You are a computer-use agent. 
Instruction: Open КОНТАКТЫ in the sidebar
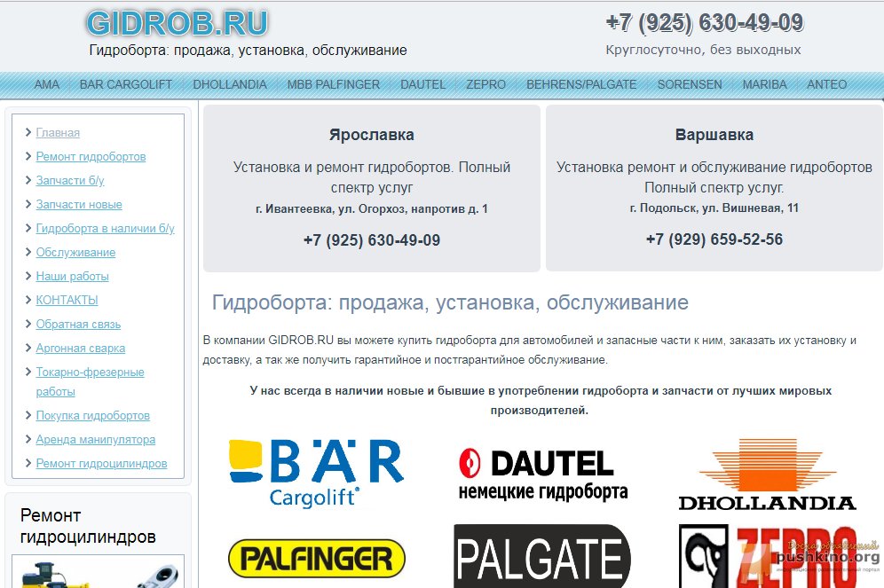point(67,300)
